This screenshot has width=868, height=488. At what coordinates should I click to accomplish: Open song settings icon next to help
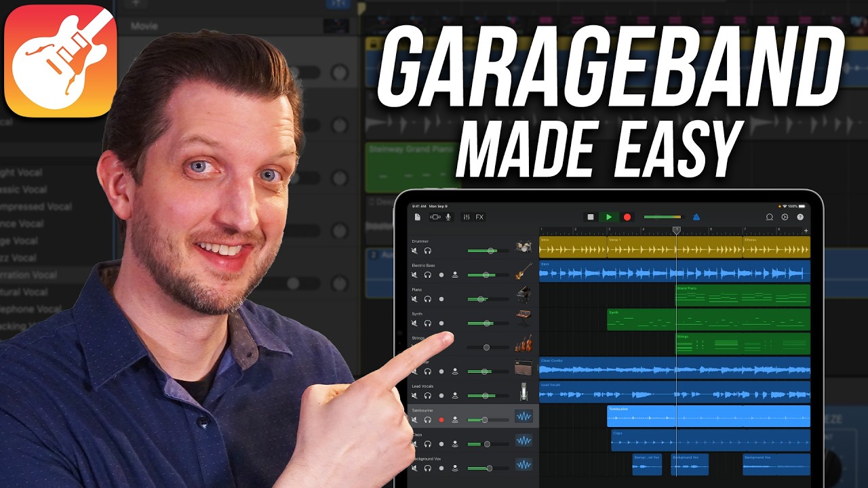tap(785, 218)
